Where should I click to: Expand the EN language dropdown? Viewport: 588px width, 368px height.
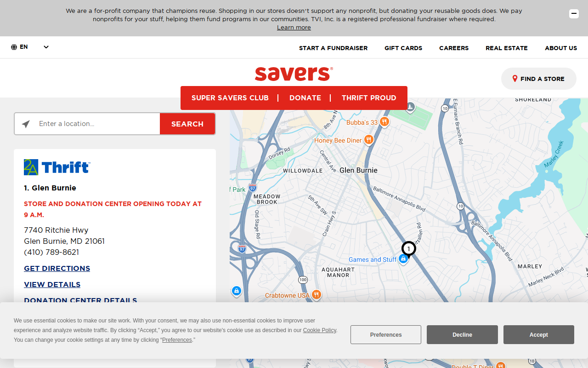pyautogui.click(x=46, y=47)
